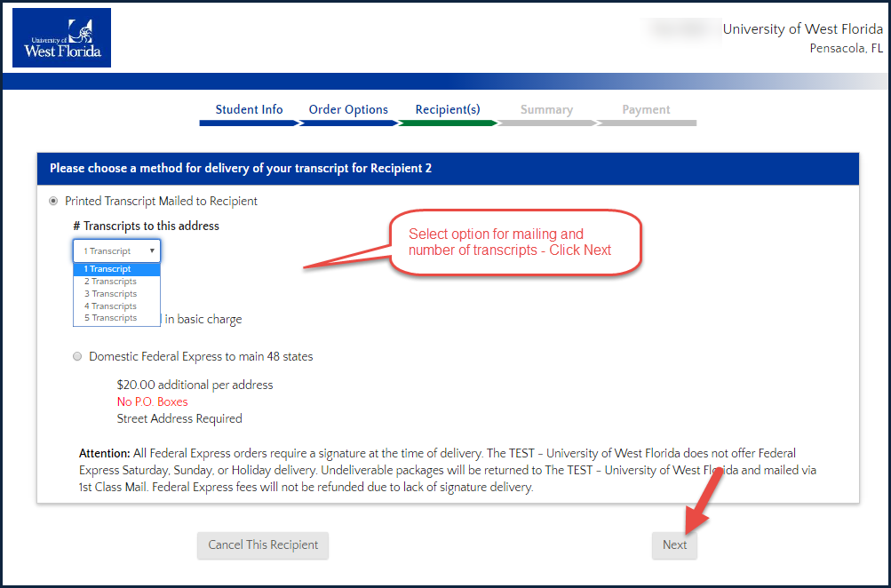Choose 2 Transcripts from the list
The width and height of the screenshot is (891, 588).
tap(117, 282)
